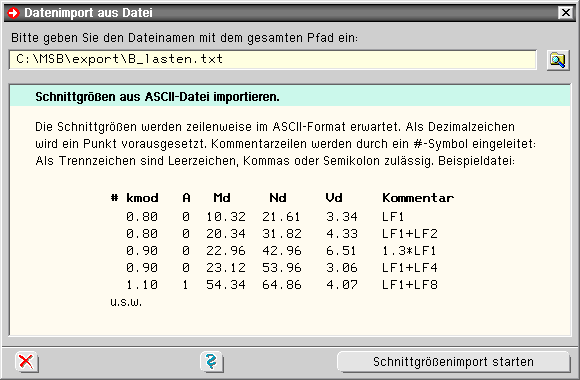This screenshot has height=380, width=580.
Task: Click the Vd column header
Action: coord(334,198)
